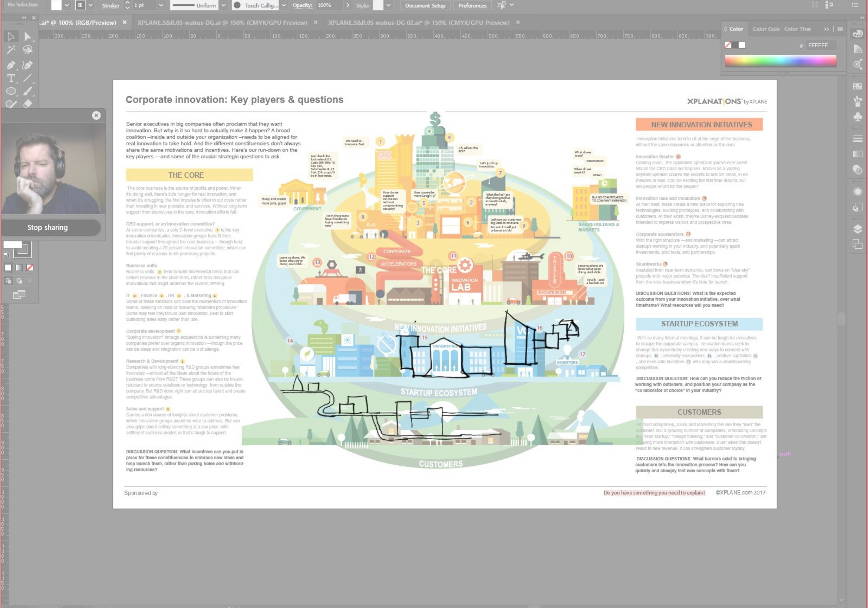Screen dimensions: 868x608
Task: Select the Line Segment tool
Action: (x=28, y=78)
